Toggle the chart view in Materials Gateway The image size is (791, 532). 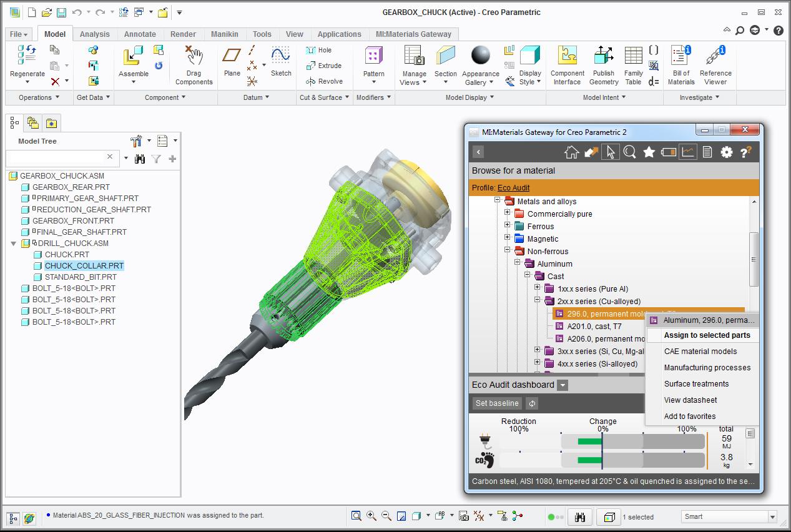click(688, 151)
